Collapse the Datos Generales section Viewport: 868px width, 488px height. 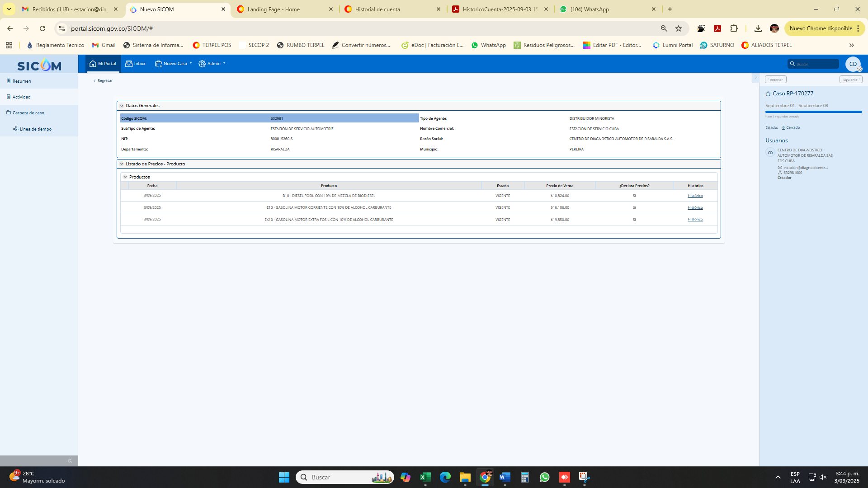tap(122, 106)
